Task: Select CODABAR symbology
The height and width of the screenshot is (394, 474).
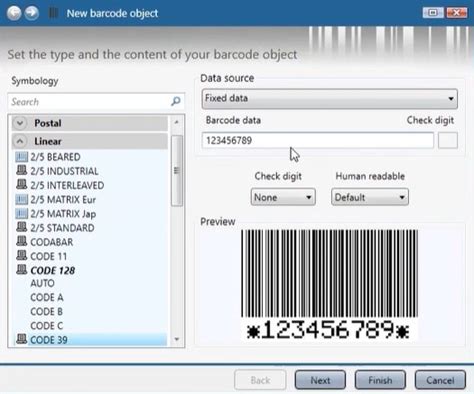Action: [52, 242]
